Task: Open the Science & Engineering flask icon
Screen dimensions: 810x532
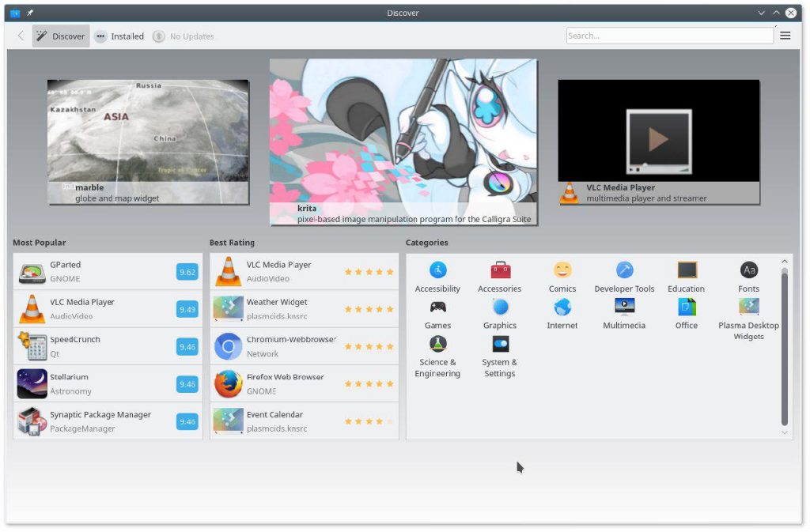Action: point(438,344)
